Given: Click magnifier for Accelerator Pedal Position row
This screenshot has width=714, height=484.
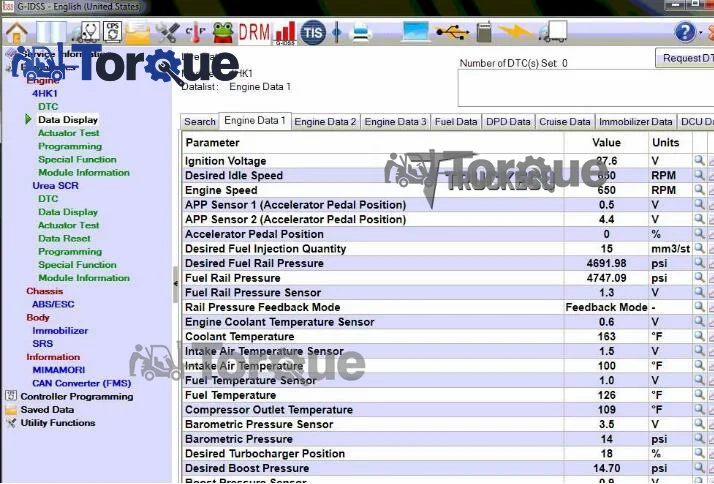Looking at the screenshot, I should coord(699,233).
